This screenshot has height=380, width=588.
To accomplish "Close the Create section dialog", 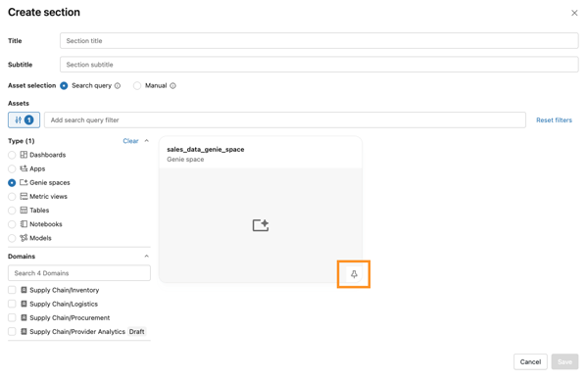I will pos(574,13).
